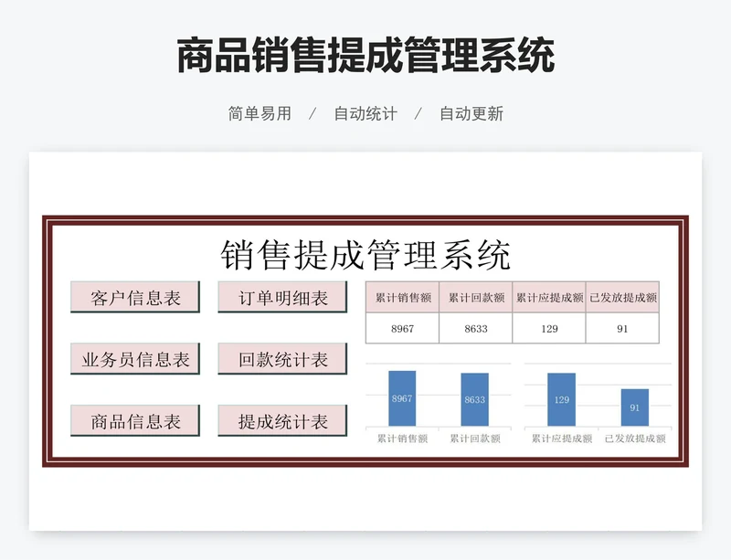Screen dimensions: 731x560
Task: Click the 商品销售提成管理系统 page heading
Action: pyautogui.click(x=365, y=56)
